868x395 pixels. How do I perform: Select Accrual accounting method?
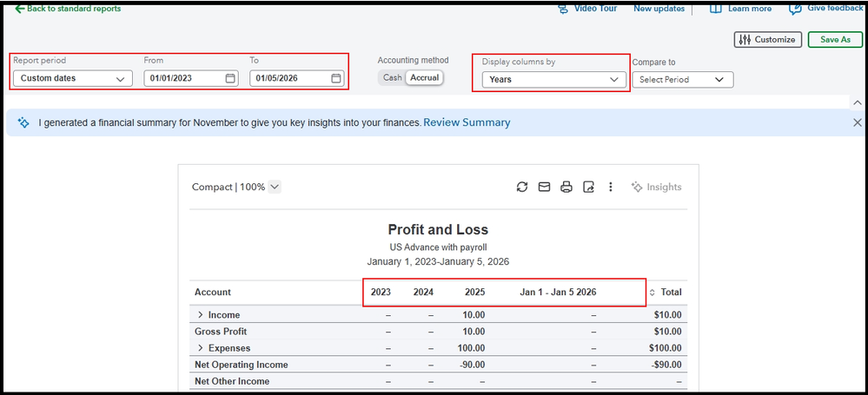pos(425,77)
